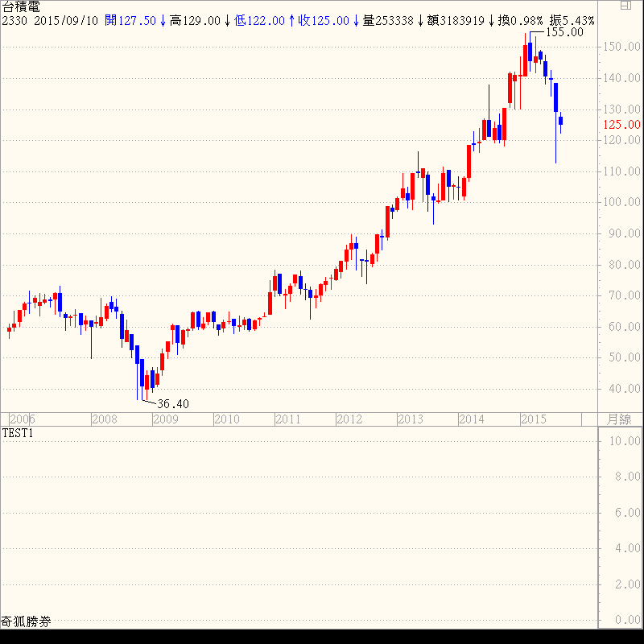The height and width of the screenshot is (644, 644).
Task: Click the turnover amount 額3183919
Action: pyautogui.click(x=456, y=21)
